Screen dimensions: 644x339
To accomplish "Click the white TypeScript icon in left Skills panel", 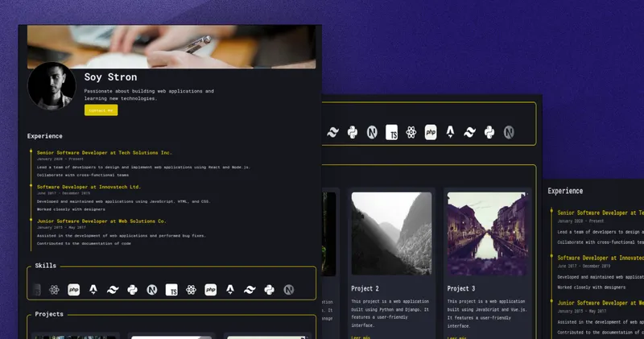I will click(171, 290).
